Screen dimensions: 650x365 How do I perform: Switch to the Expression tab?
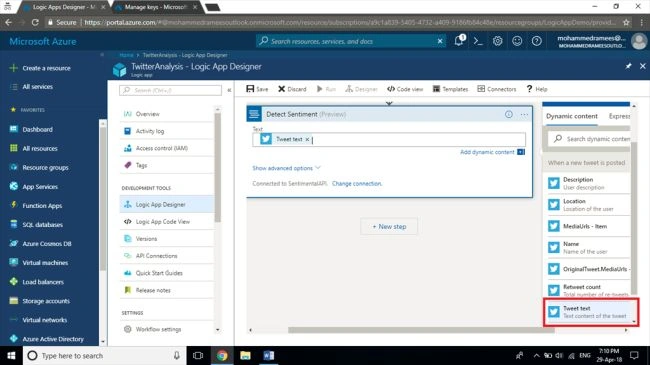pos(619,116)
